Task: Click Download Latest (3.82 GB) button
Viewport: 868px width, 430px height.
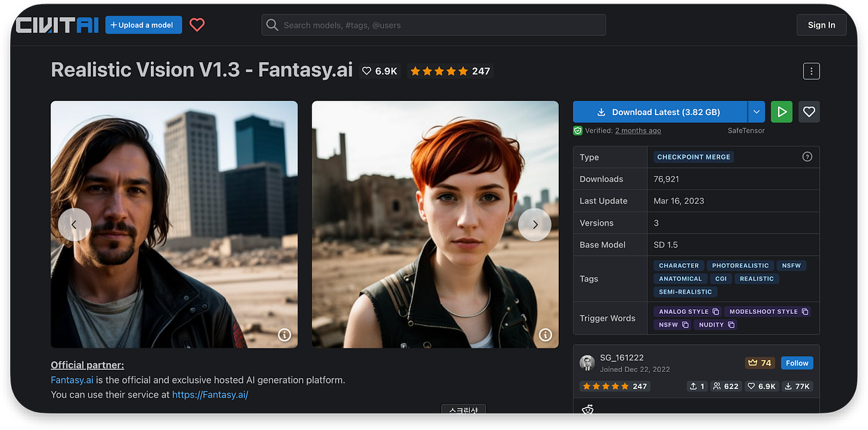Action: pyautogui.click(x=660, y=112)
